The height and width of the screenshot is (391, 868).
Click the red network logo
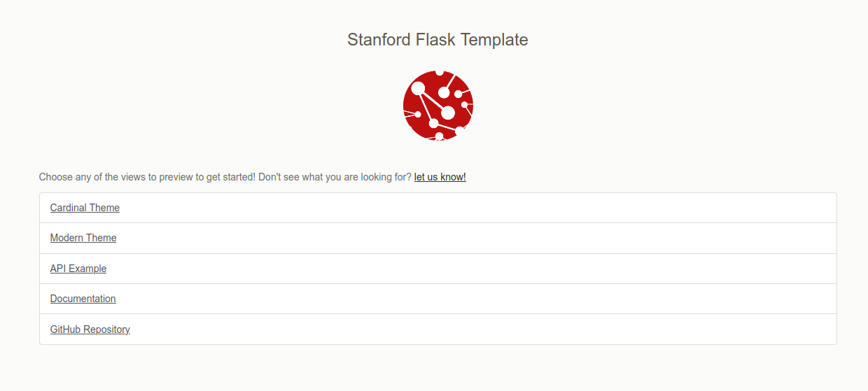click(438, 106)
